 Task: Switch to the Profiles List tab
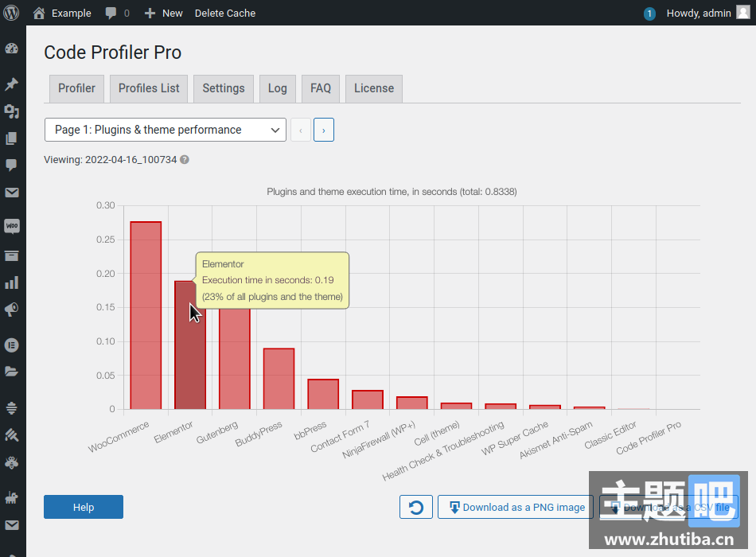click(149, 88)
